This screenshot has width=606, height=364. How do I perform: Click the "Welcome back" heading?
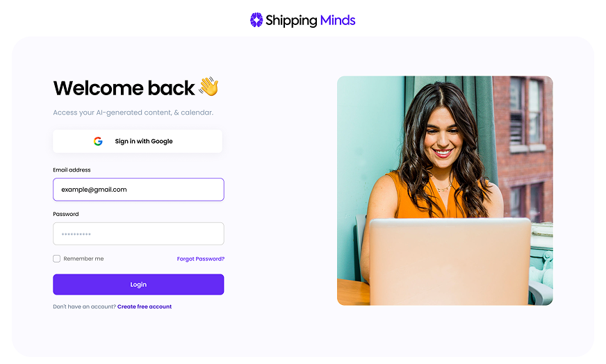[124, 88]
